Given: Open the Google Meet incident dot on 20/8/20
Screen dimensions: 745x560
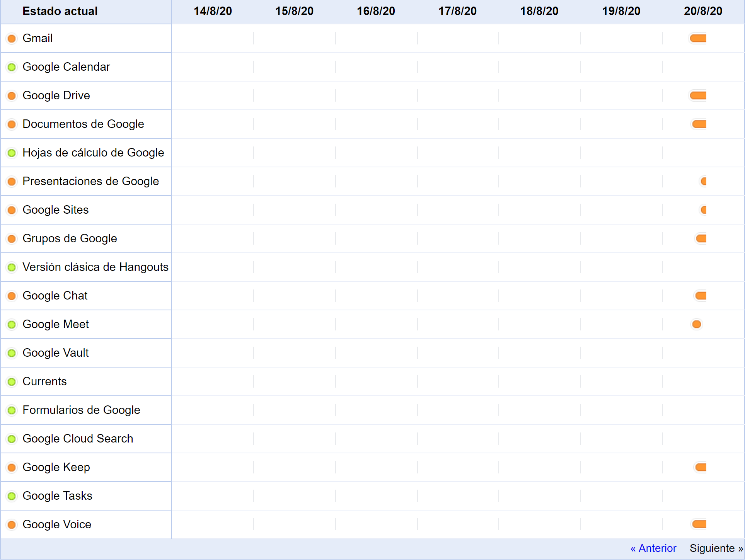Looking at the screenshot, I should 697,324.
